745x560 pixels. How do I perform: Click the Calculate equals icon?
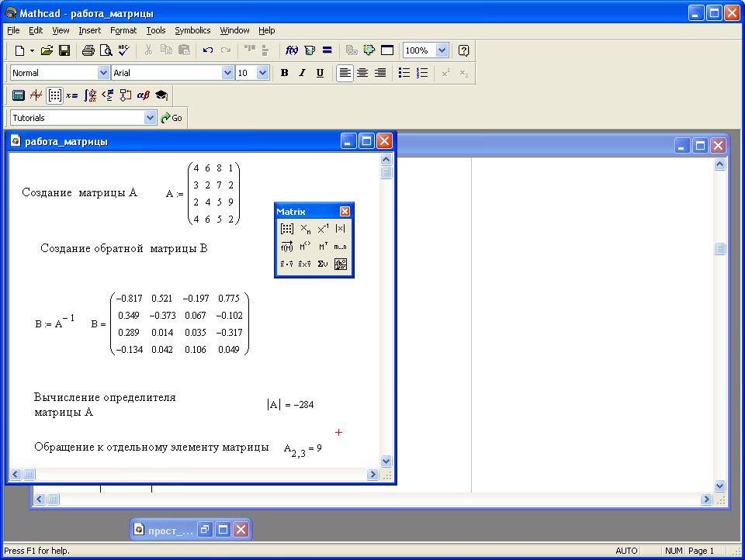click(x=327, y=50)
